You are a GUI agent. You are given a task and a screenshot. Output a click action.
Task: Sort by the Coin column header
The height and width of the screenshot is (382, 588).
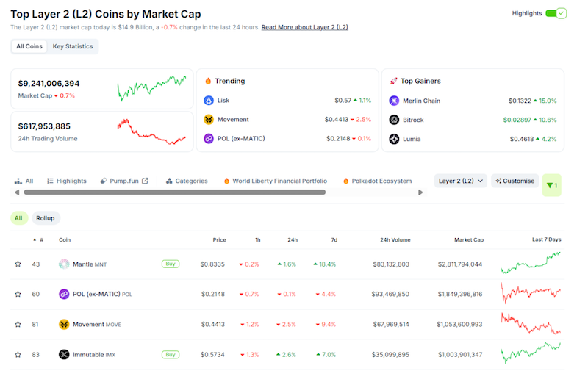tap(65, 240)
